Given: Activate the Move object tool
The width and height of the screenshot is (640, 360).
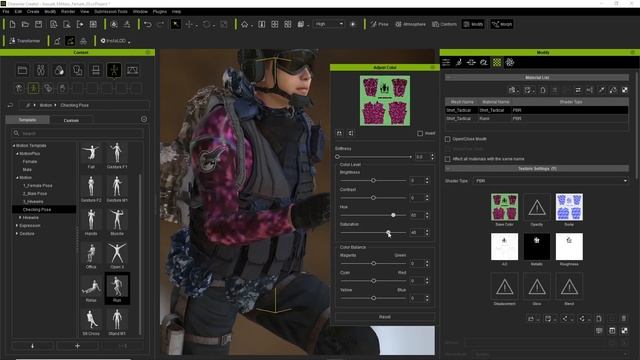Looking at the screenshot, I should pyautogui.click(x=189, y=24).
